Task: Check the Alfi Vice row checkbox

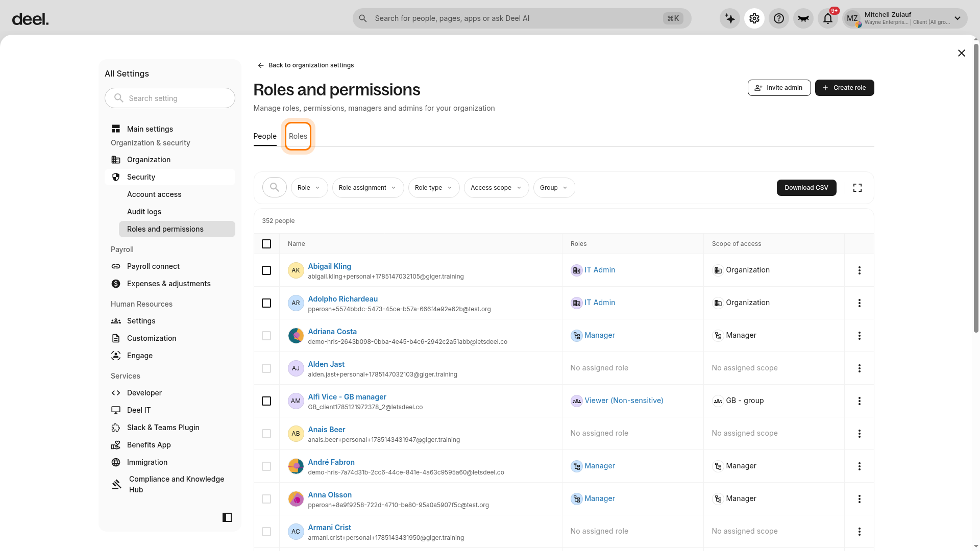Action: 266,401
